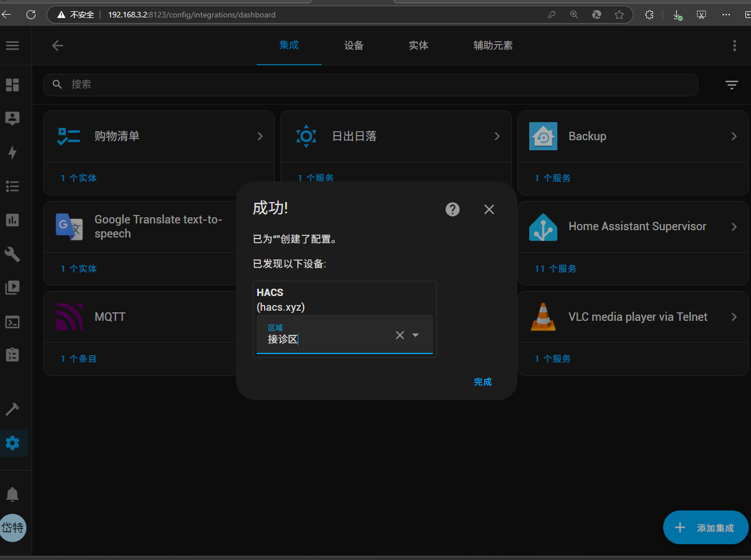Expand the sidebar hamburger menu
This screenshot has width=751, height=560.
12,46
